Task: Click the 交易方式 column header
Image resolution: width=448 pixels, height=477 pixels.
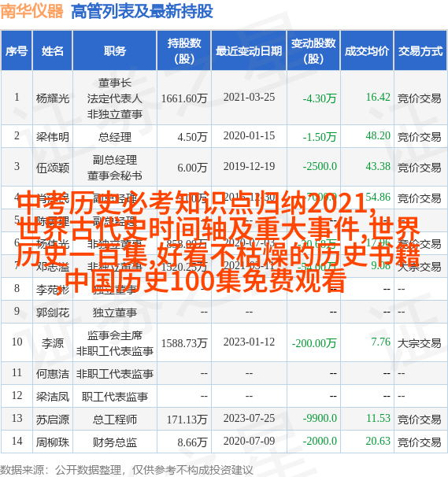Action: point(420,51)
